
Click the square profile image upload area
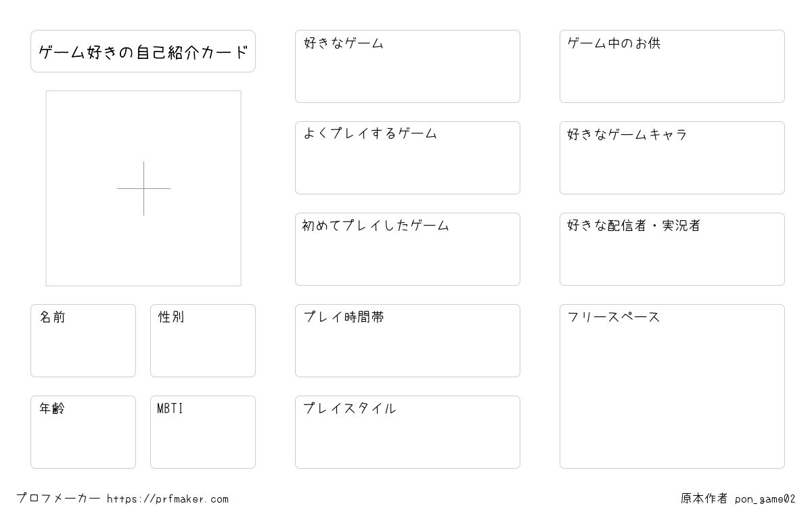pyautogui.click(x=143, y=188)
